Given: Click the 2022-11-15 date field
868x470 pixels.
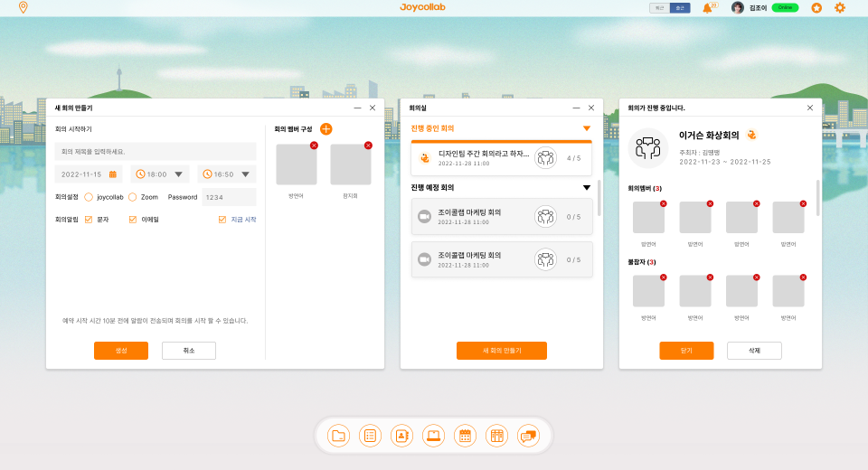Looking at the screenshot, I should click(x=89, y=174).
